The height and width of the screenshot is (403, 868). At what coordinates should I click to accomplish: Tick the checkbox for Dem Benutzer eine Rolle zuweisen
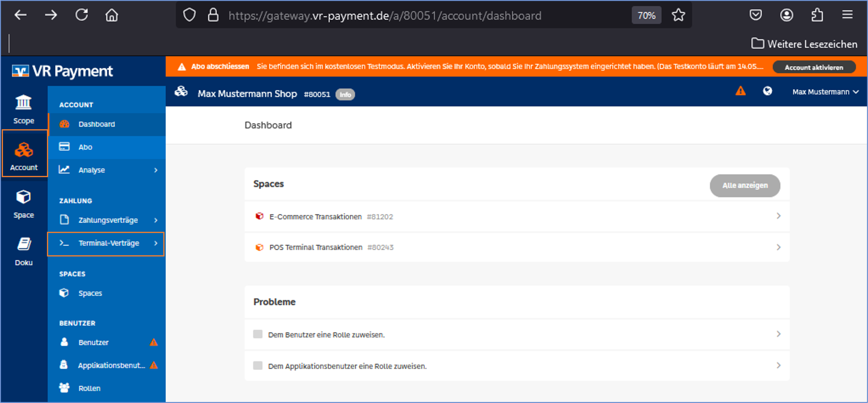[258, 334]
